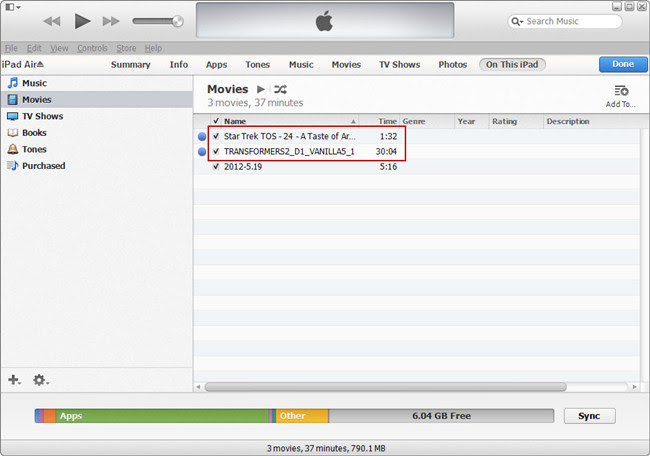Switch to the Music tab
The height and width of the screenshot is (456, 650).
point(301,64)
